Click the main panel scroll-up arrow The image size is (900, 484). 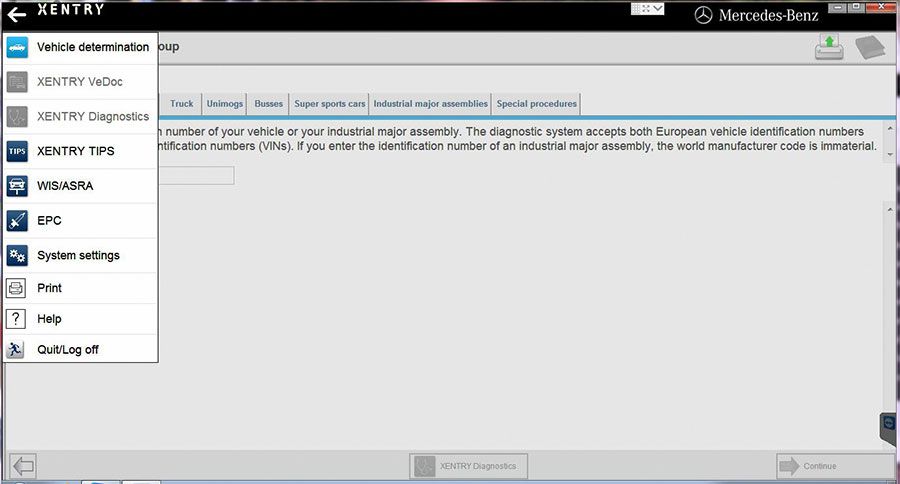tap(890, 210)
